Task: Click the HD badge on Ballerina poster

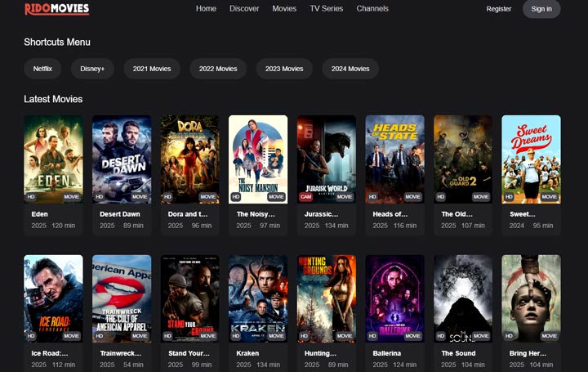Action: [x=372, y=336]
